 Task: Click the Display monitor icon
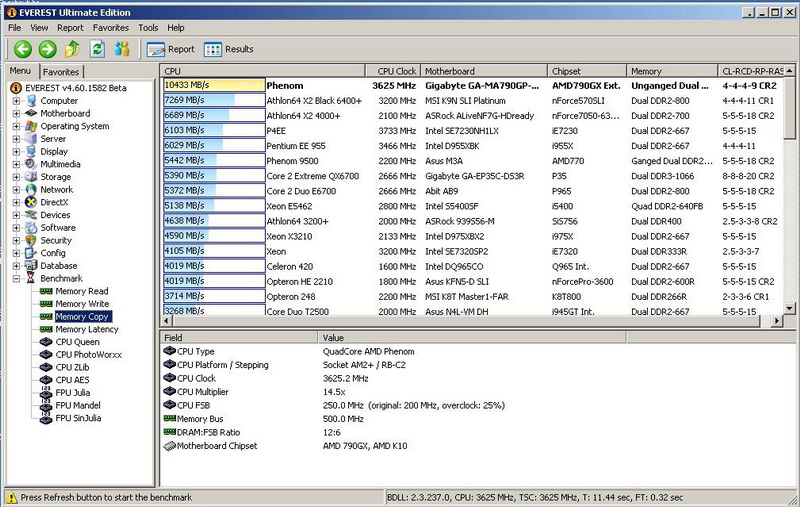click(31, 151)
